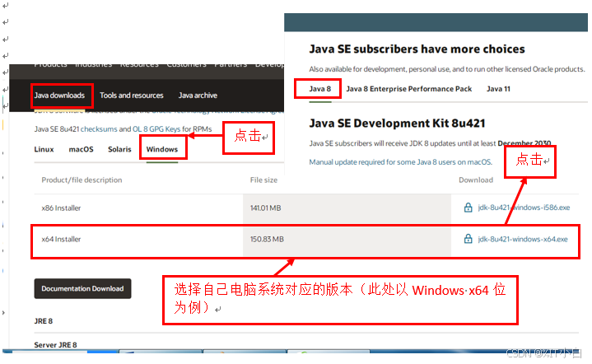
Task: Switch to the Java 11 tab
Action: [498, 89]
